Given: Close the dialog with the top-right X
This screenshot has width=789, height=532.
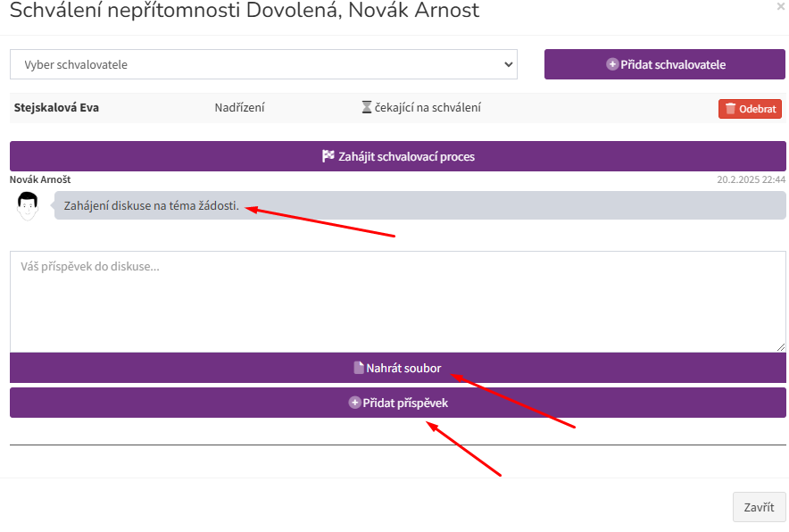Looking at the screenshot, I should tap(781, 6).
